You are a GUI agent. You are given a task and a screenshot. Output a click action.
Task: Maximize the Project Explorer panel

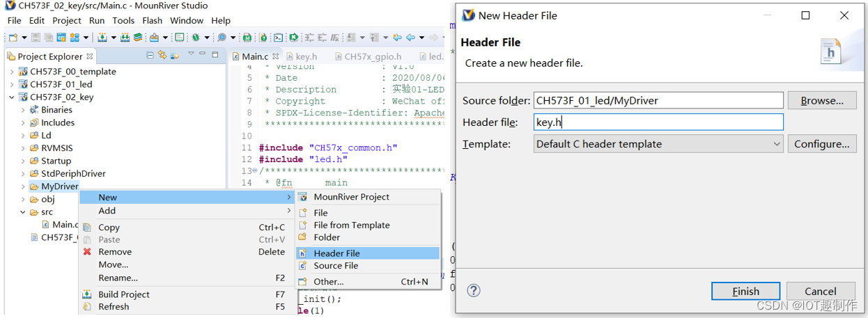click(x=215, y=54)
